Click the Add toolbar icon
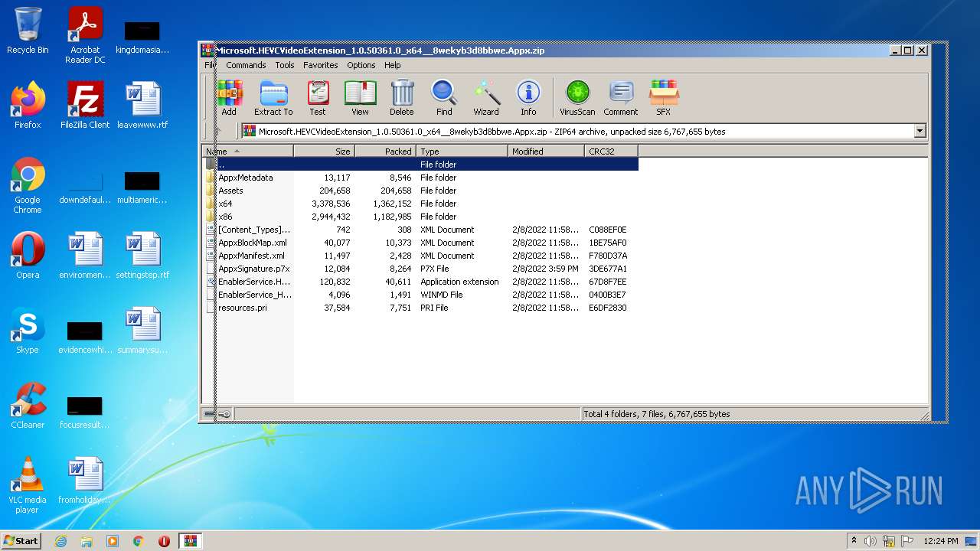The image size is (980, 551). tap(229, 98)
